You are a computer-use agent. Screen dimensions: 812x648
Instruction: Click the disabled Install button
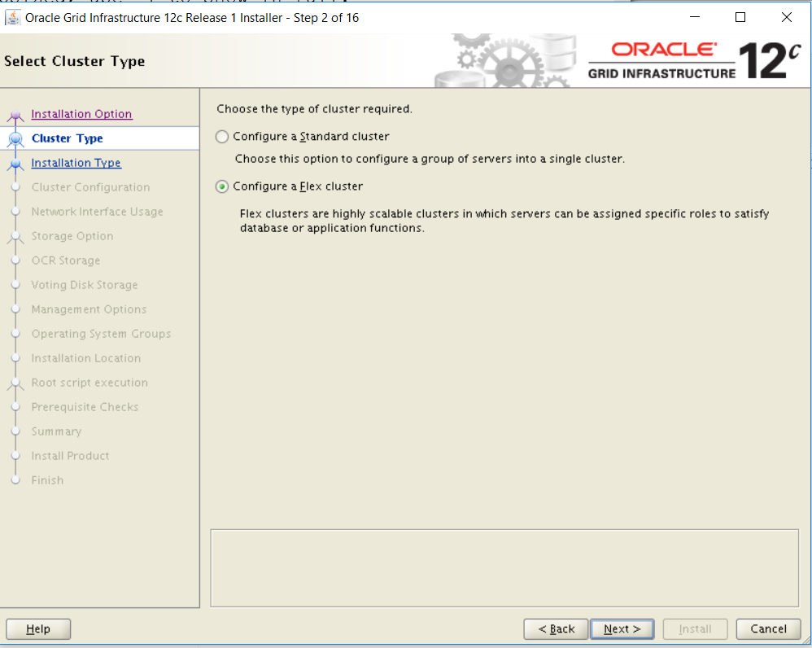[x=695, y=628]
